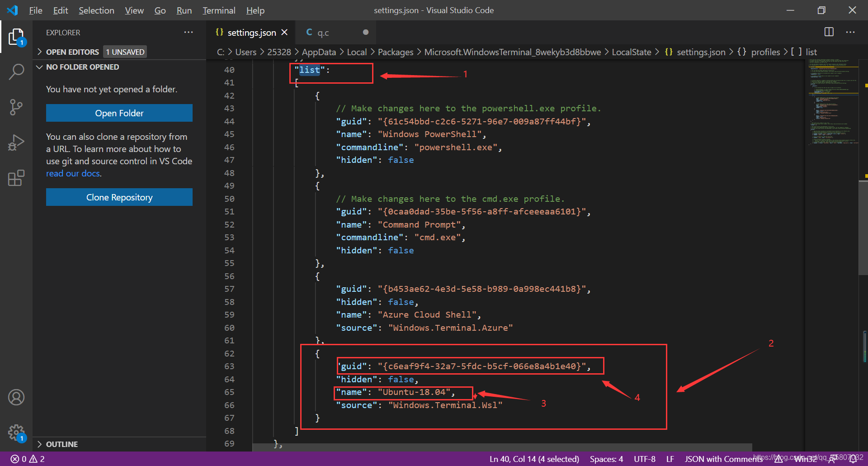The image size is (868, 466).
Task: Open the Accounts icon
Action: pyautogui.click(x=16, y=397)
